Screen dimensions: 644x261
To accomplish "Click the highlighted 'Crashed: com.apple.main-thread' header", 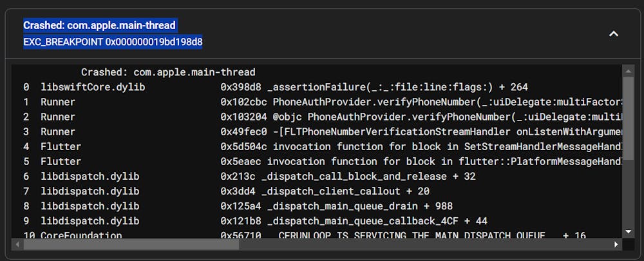I will coord(100,25).
